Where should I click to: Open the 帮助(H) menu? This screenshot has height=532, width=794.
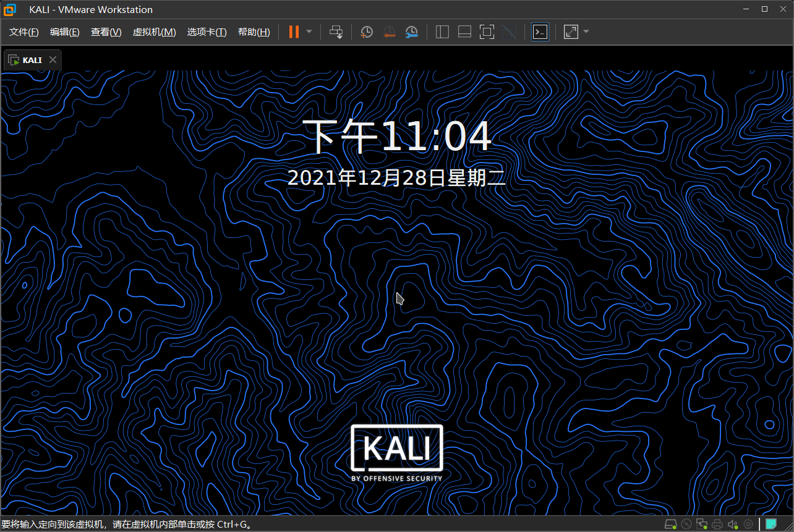(x=254, y=32)
